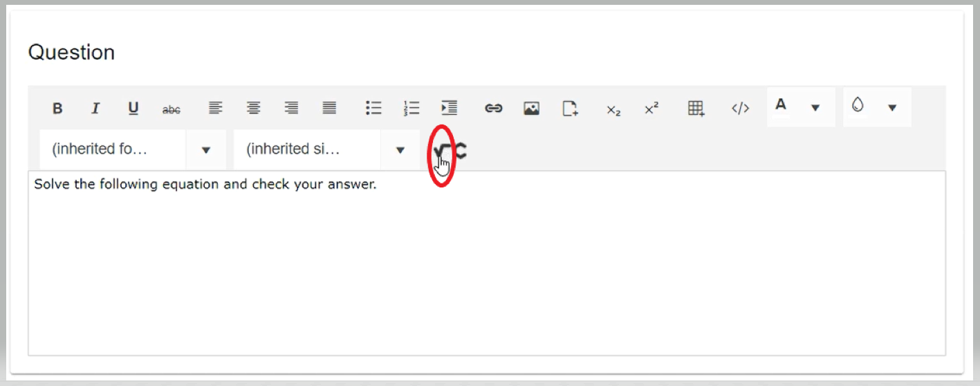Toggle bold formatting
This screenshot has height=386, width=980.
57,108
